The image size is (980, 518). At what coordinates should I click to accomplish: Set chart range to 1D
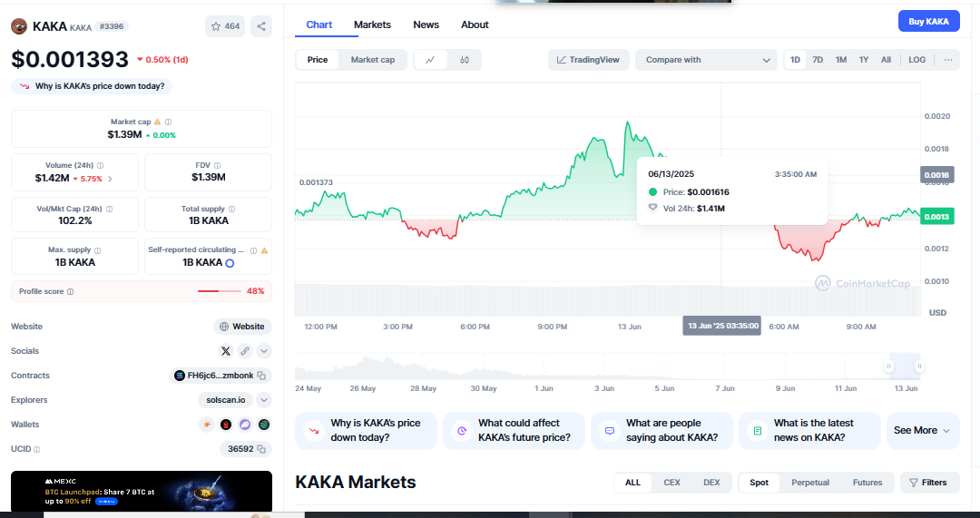coord(795,60)
